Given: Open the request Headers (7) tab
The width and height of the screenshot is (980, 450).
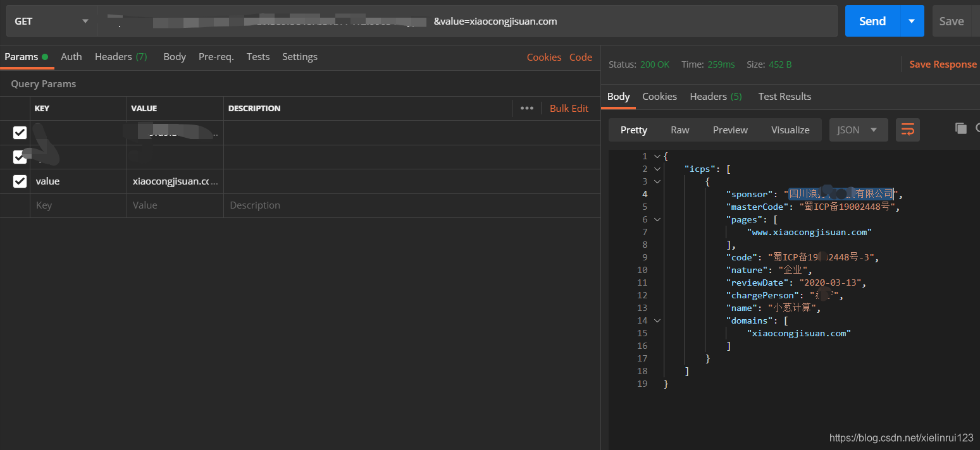Looking at the screenshot, I should coord(121,57).
